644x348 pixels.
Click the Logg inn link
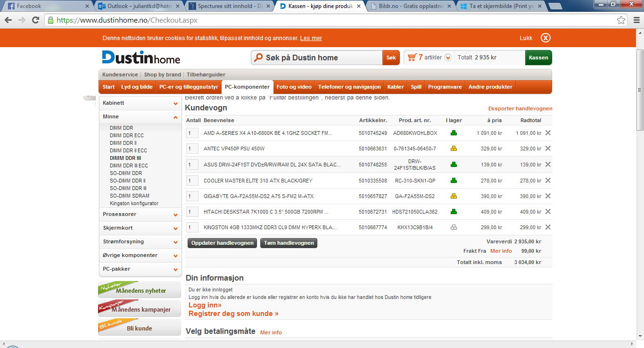click(x=205, y=305)
